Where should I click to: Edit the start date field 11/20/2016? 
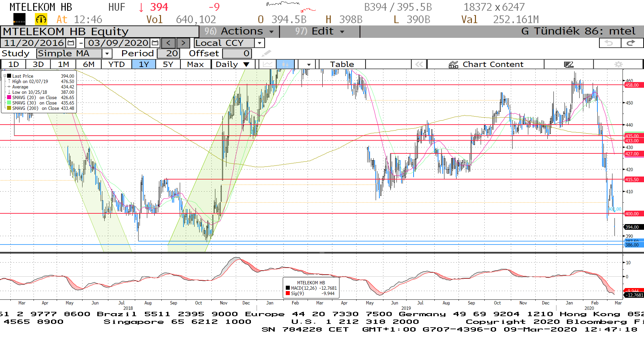(x=34, y=43)
